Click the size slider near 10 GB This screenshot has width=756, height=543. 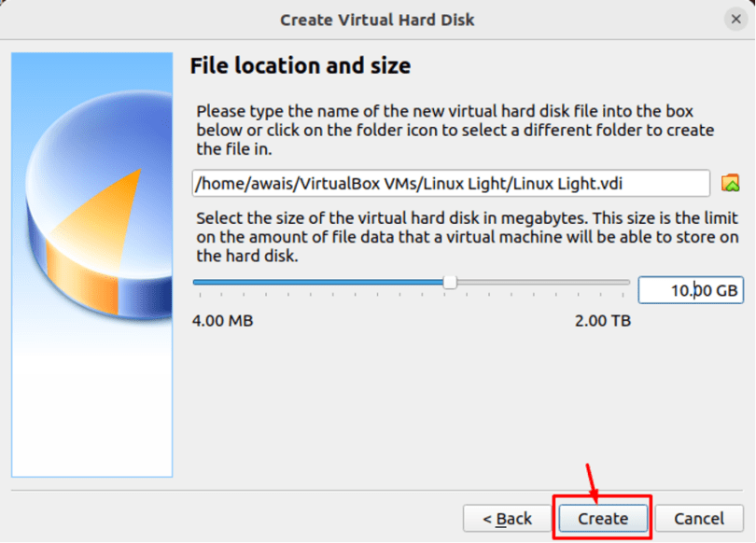tap(451, 281)
